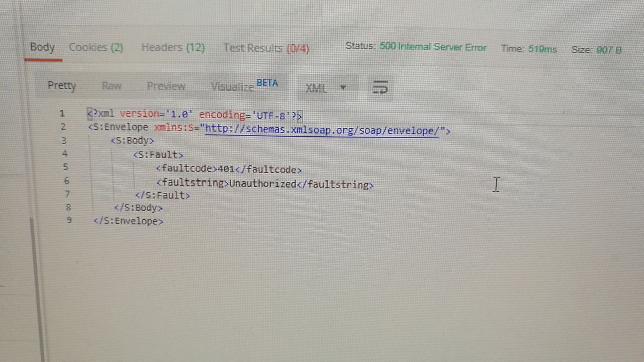Toggle the wrap lines icon

point(380,87)
